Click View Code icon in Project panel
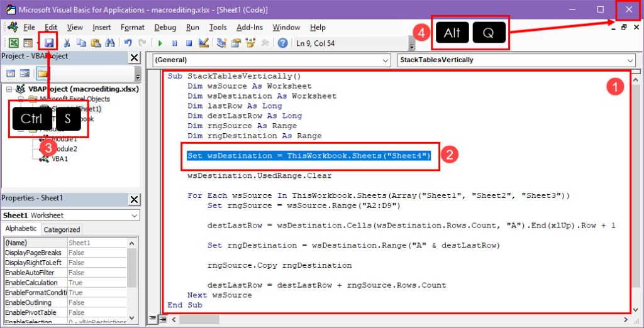Viewport: 644px width, 328px height. tap(11, 74)
